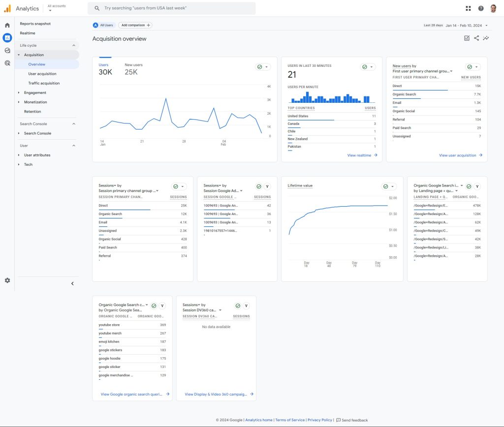Screen dimensions: 504x427
Task: Follow View Display & Video 360 campaigns link
Action: point(219,394)
